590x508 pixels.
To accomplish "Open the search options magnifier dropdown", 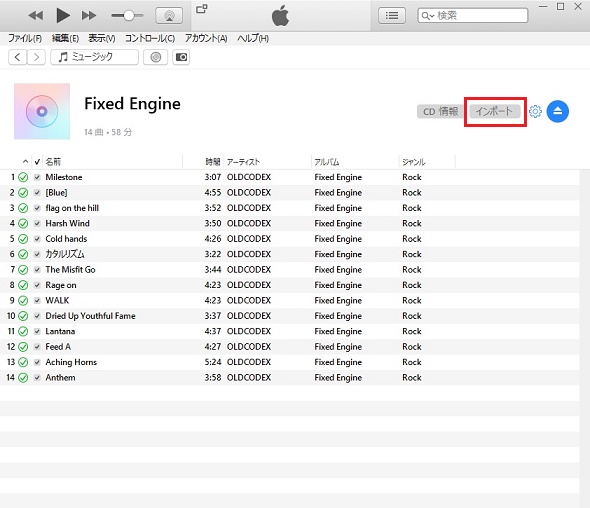I will 428,16.
